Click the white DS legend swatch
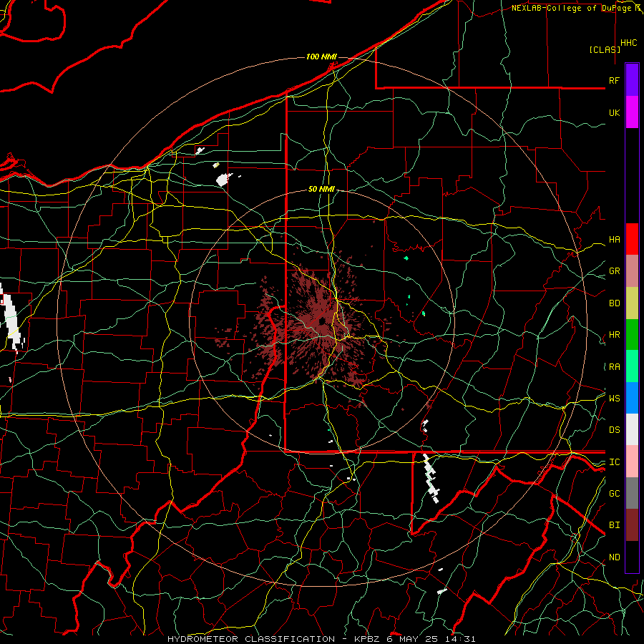Viewport: 644px width, 644px height. click(x=632, y=429)
